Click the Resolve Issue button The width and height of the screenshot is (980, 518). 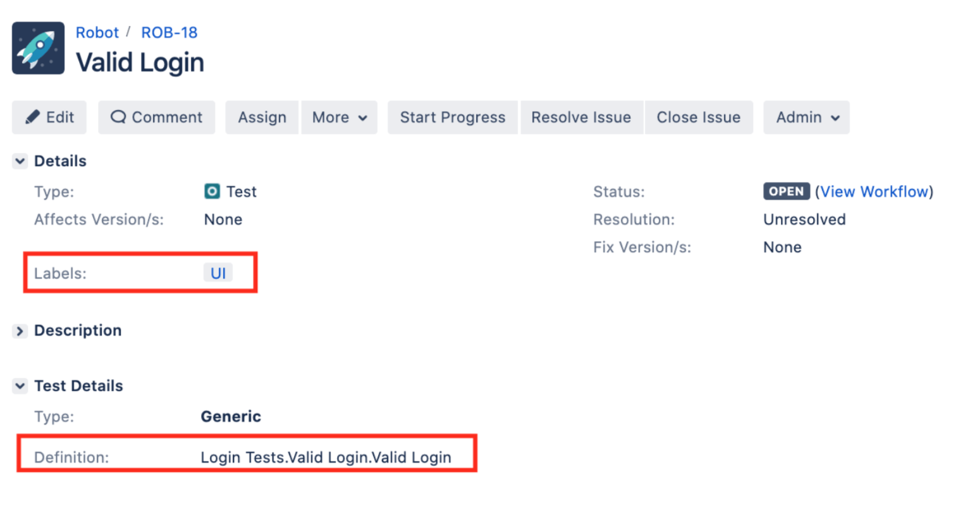pyautogui.click(x=580, y=117)
